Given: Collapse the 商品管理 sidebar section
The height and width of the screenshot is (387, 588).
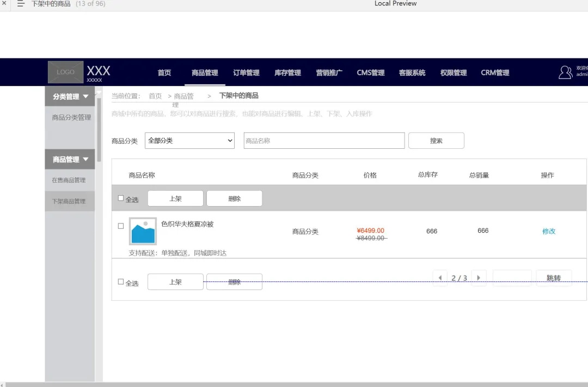Looking at the screenshot, I should tap(70, 159).
